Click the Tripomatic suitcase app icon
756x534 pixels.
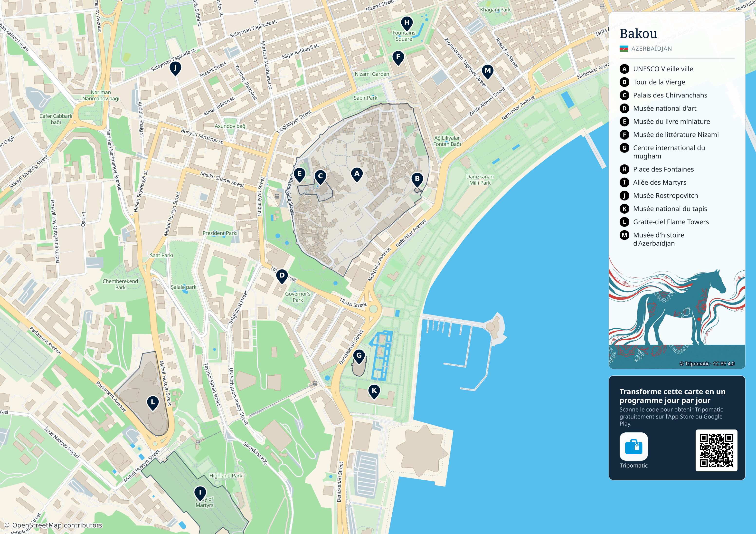[633, 446]
